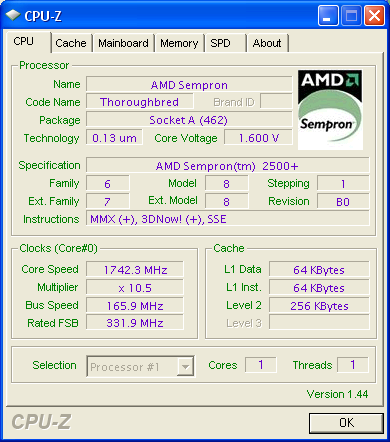This screenshot has height=442, width=390.
Task: Click the L1 Data 64 KBytes value
Action: 319,269
